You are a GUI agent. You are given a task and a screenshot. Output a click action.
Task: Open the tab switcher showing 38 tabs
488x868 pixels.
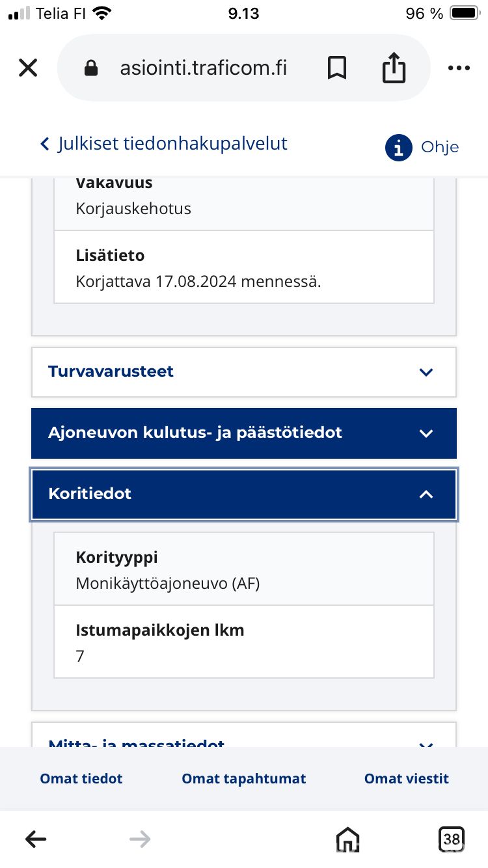tap(452, 839)
